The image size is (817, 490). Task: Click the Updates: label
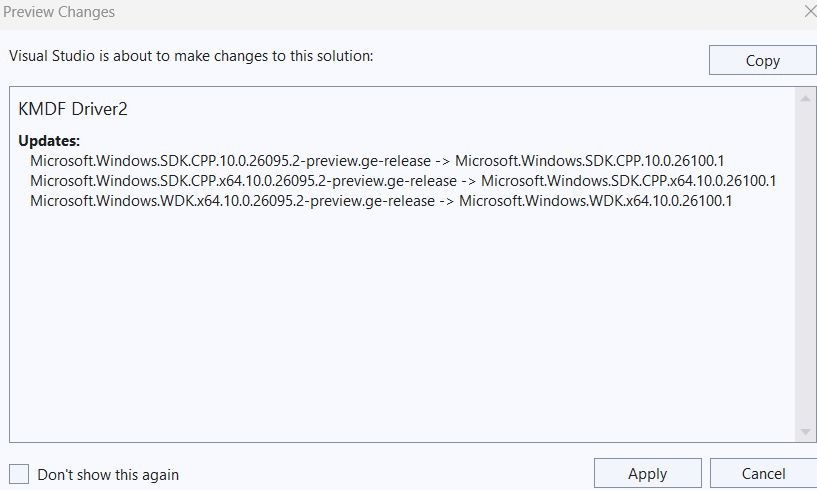pos(49,140)
